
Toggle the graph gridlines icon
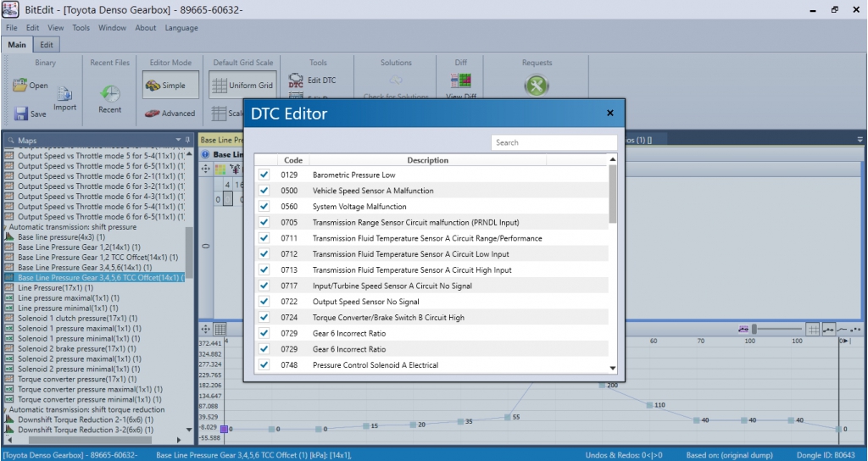tap(813, 330)
